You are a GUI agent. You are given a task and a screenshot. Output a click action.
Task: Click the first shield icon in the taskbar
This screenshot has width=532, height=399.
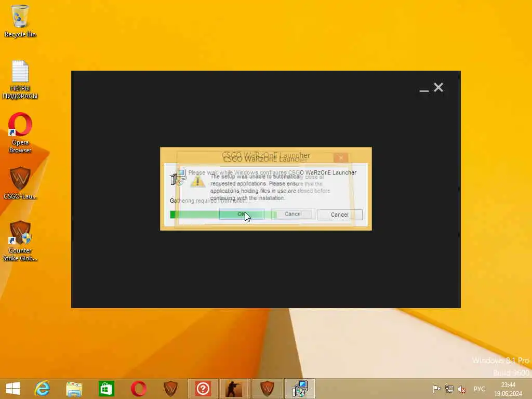(x=170, y=389)
